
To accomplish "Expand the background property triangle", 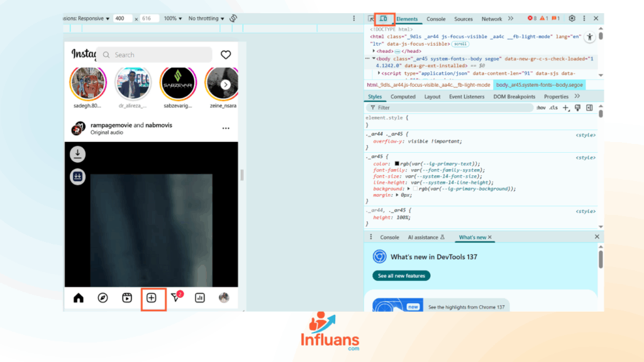I will 409,189.
